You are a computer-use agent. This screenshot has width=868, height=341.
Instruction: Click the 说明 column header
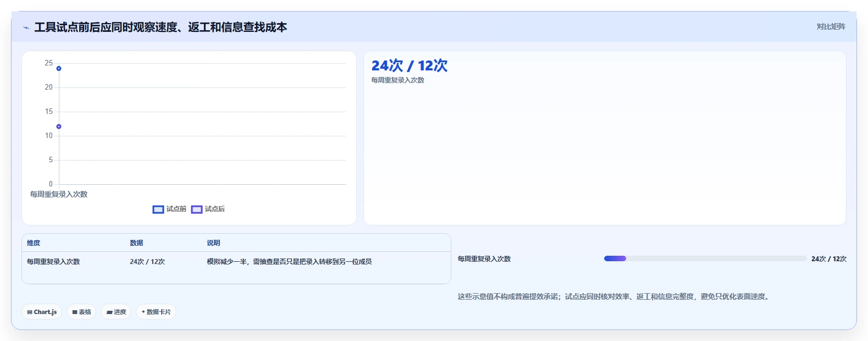(213, 243)
